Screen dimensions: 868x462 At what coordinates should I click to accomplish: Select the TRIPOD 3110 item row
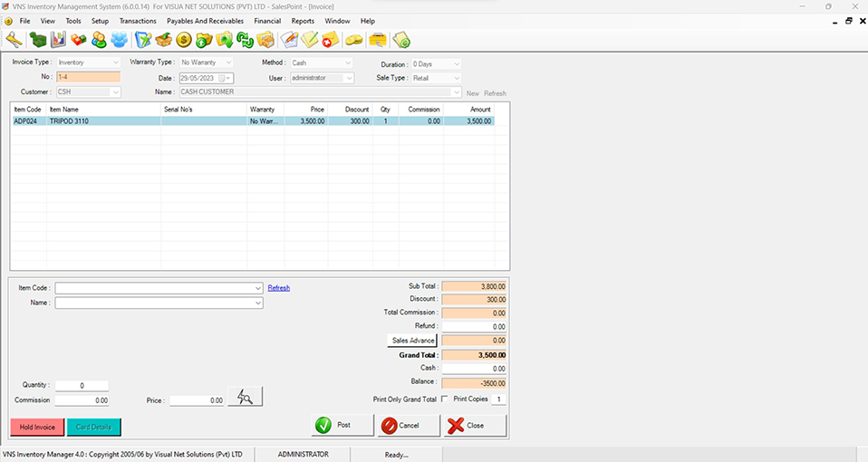pos(253,121)
